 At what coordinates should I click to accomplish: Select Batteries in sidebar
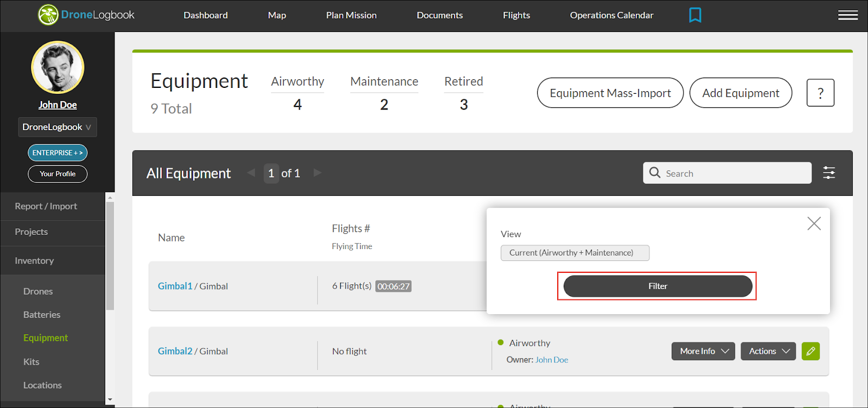point(42,315)
